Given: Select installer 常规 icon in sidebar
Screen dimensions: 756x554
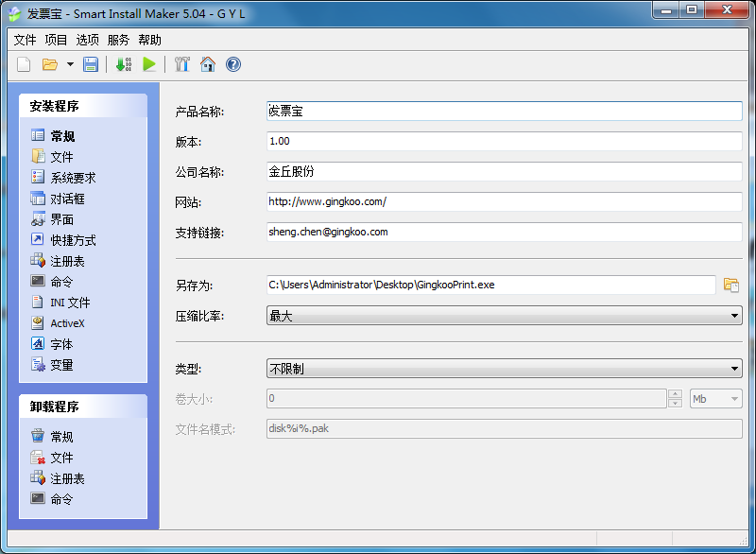Looking at the screenshot, I should (38, 135).
